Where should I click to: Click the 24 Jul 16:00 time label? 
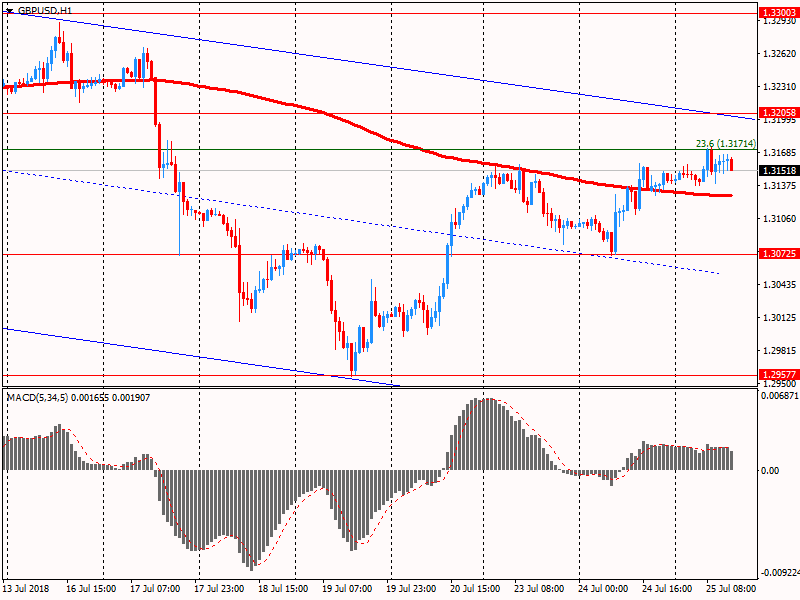click(x=667, y=588)
